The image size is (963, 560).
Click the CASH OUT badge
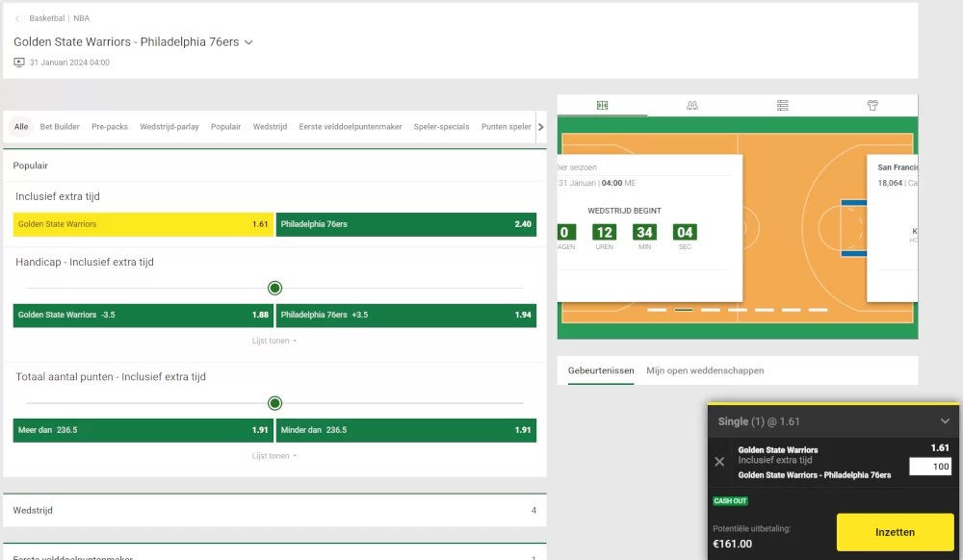(x=730, y=501)
